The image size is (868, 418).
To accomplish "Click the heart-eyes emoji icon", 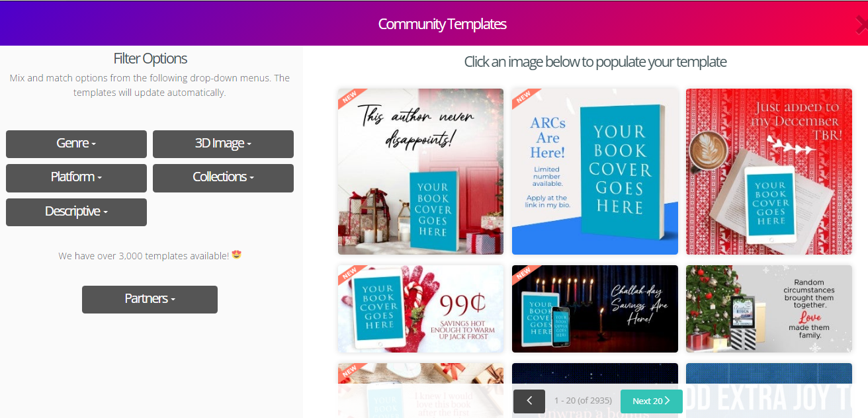I will 236,255.
